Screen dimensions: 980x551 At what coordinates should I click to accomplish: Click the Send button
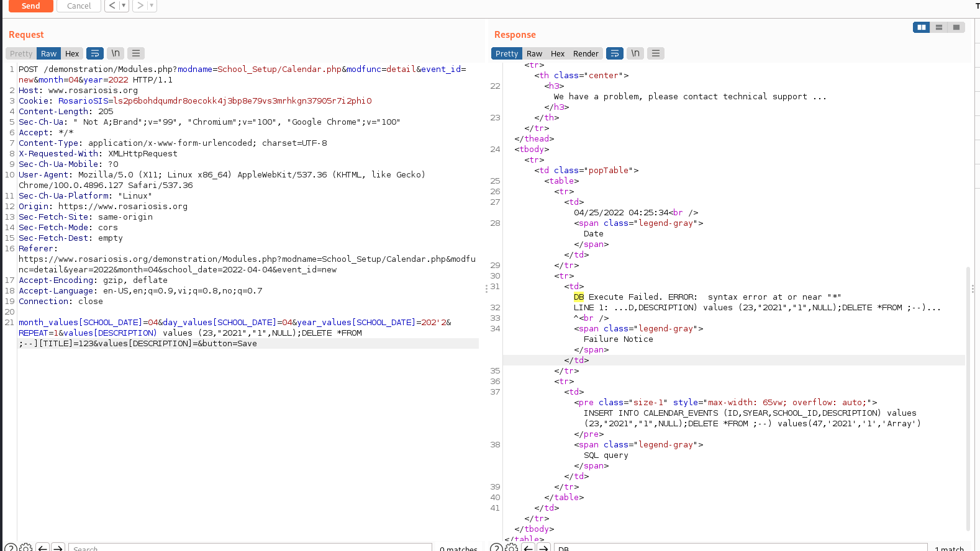30,6
